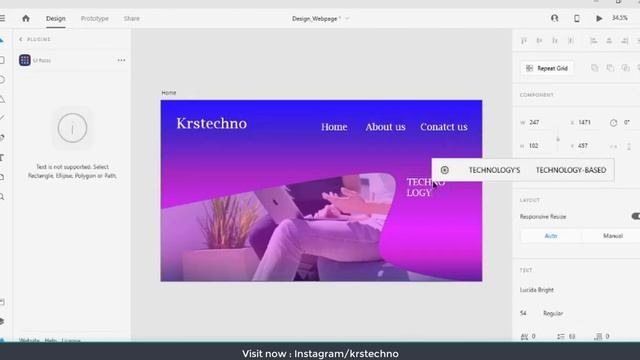Click the Align Bottom icon

pos(555,40)
